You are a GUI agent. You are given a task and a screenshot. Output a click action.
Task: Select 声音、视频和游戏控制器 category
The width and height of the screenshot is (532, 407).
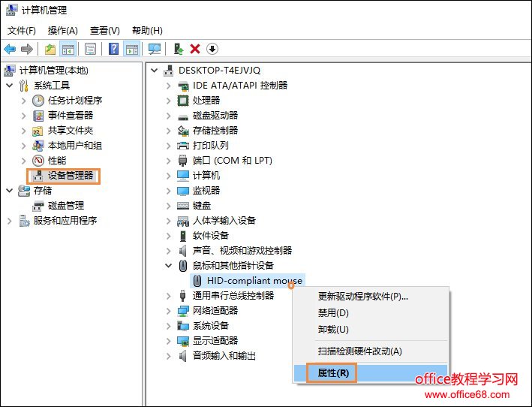(242, 251)
